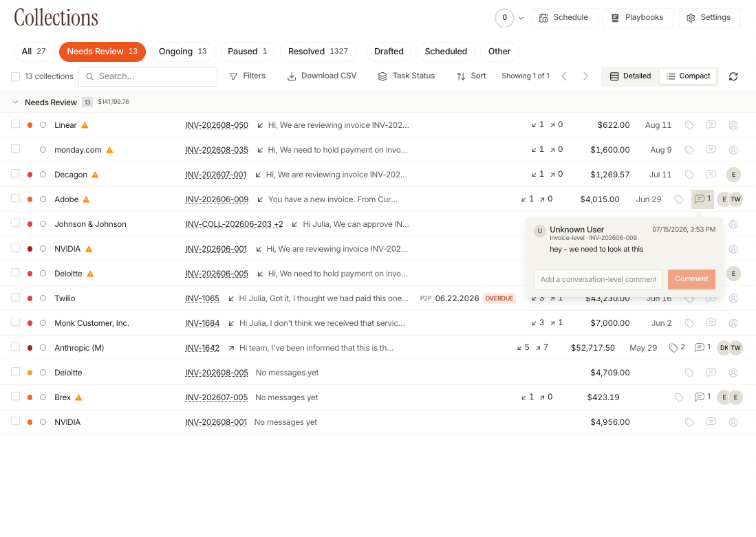Open the comment icon in monday.com row

tap(711, 149)
